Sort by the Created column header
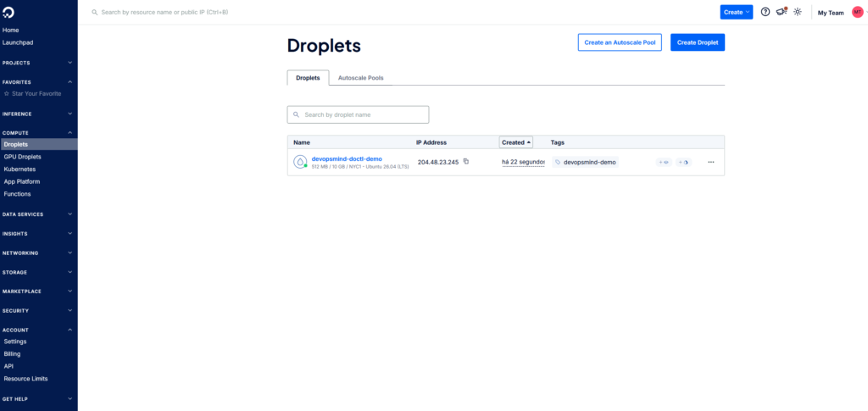 click(516, 142)
